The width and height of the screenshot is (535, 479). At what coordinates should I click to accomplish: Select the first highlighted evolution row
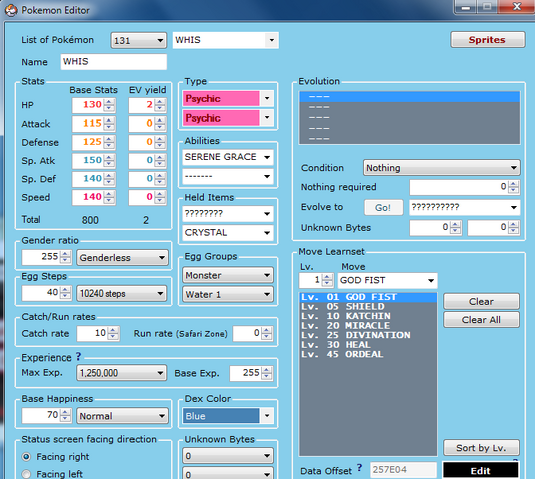[410, 97]
